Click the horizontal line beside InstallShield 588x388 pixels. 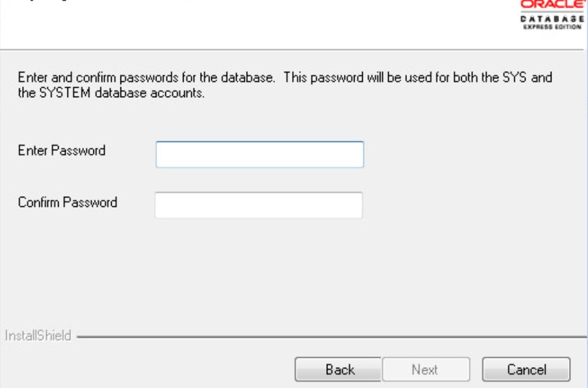coord(332,337)
